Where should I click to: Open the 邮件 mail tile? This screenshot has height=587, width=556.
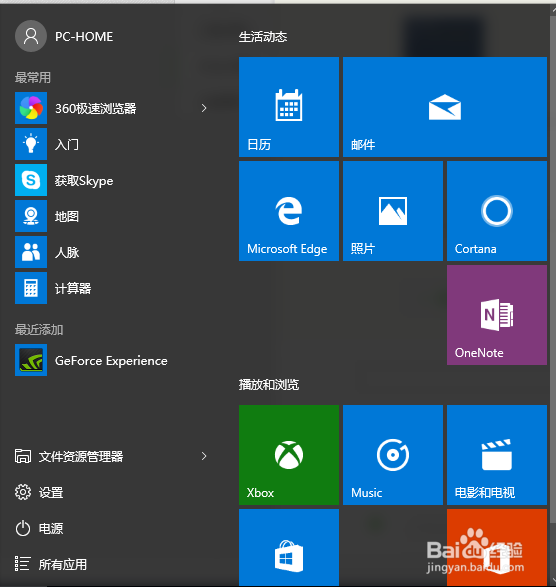tap(445, 107)
